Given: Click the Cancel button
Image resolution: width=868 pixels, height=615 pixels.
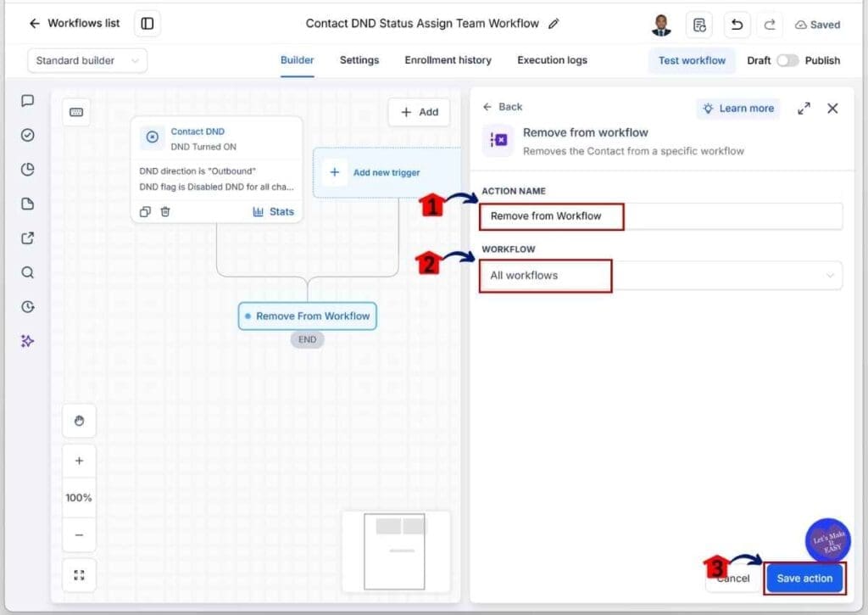Looking at the screenshot, I should pos(732,579).
